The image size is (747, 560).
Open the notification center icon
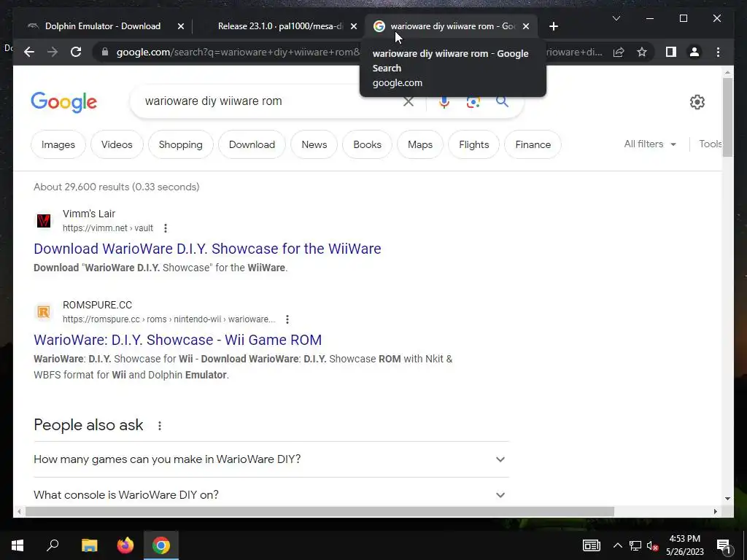pyautogui.click(x=724, y=545)
